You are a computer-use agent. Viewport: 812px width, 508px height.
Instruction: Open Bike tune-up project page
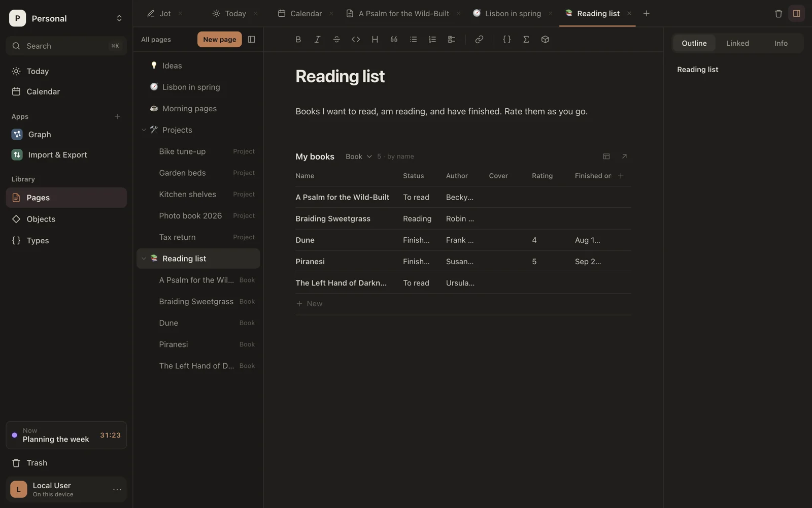point(198,152)
